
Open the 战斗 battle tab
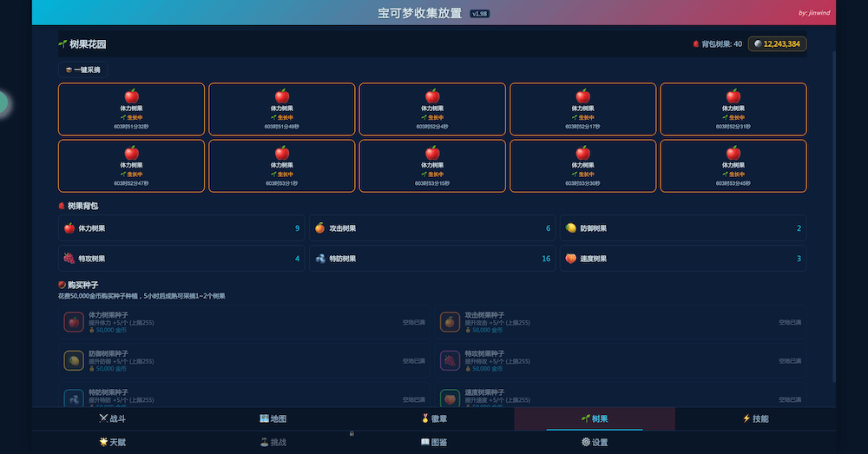pos(112,418)
